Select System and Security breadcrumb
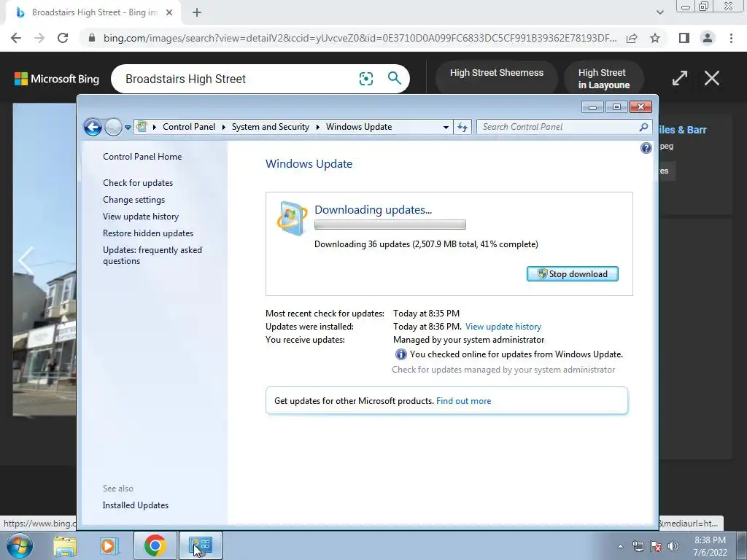 pyautogui.click(x=270, y=127)
